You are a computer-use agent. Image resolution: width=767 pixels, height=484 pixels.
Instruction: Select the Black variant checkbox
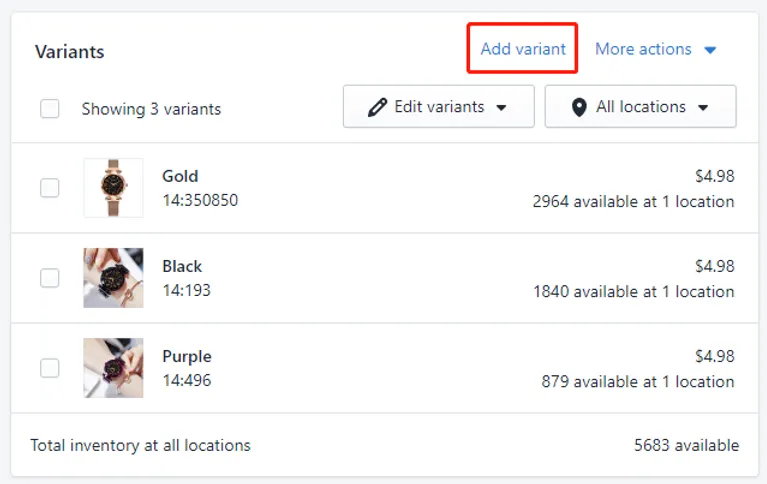coord(50,278)
